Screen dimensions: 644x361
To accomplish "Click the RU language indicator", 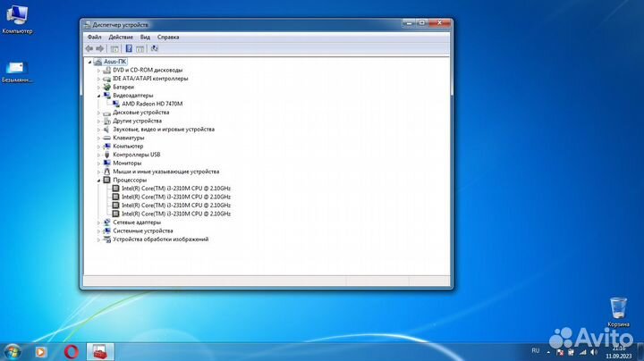I will [535, 351].
